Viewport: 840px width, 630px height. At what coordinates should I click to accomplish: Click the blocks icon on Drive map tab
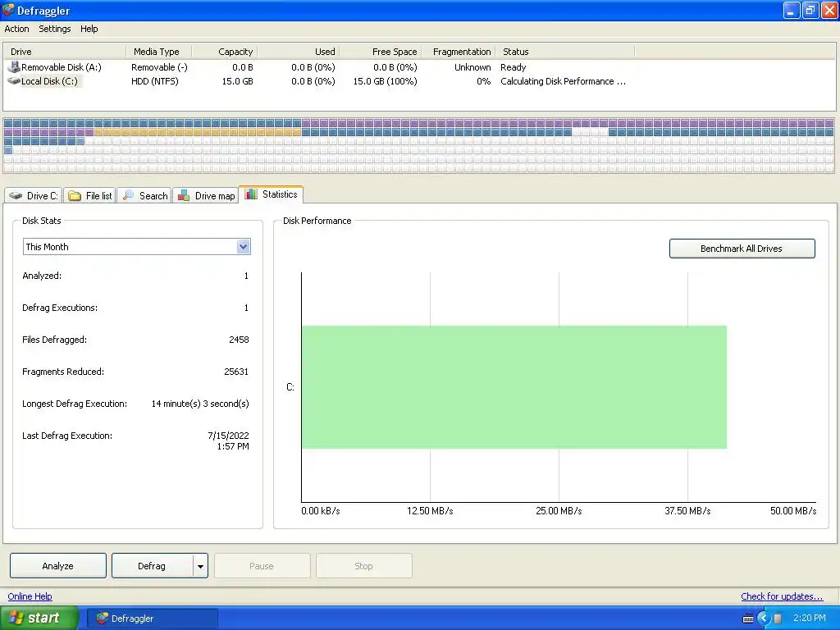[x=184, y=195]
